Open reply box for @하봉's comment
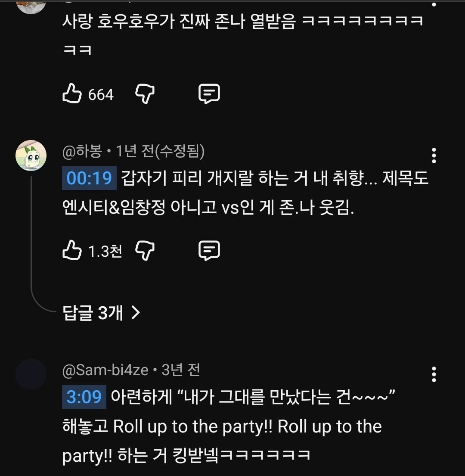 209,250
